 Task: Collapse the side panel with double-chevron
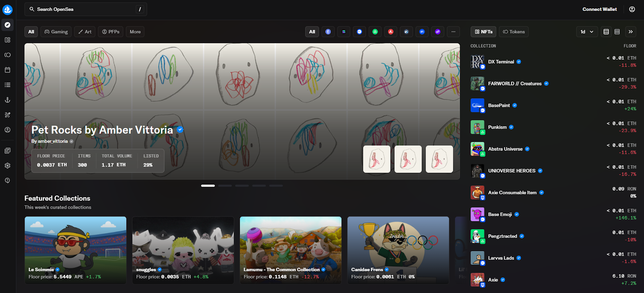(x=631, y=32)
